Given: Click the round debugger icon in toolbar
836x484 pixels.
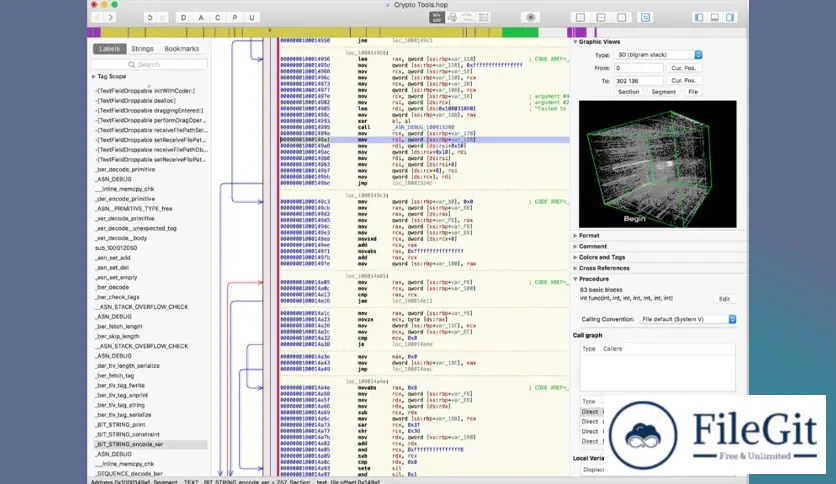Looking at the screenshot, I should 530,18.
